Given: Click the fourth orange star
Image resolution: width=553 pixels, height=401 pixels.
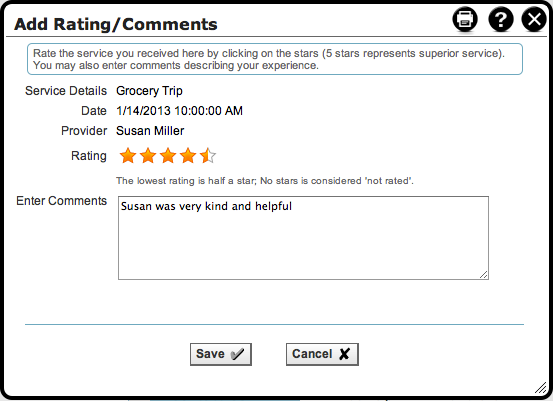Looking at the screenshot, I should [188, 156].
